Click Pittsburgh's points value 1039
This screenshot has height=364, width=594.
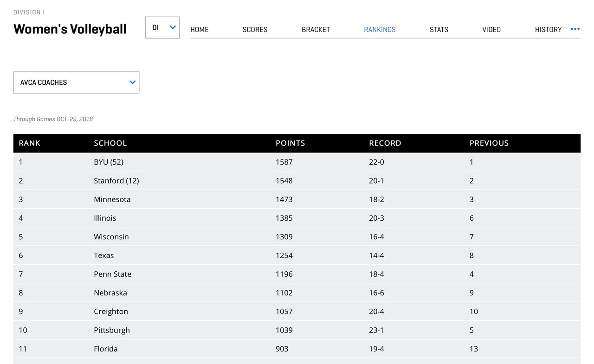(284, 330)
